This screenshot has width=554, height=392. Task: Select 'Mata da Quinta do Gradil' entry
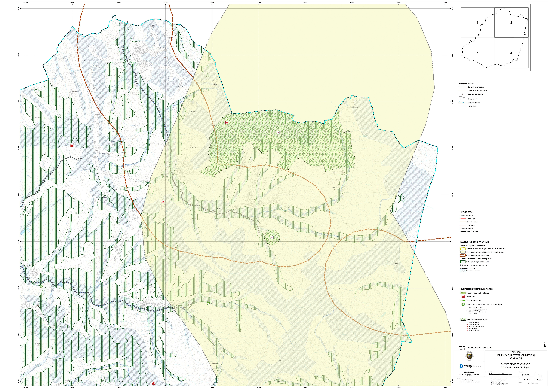pos(476,310)
